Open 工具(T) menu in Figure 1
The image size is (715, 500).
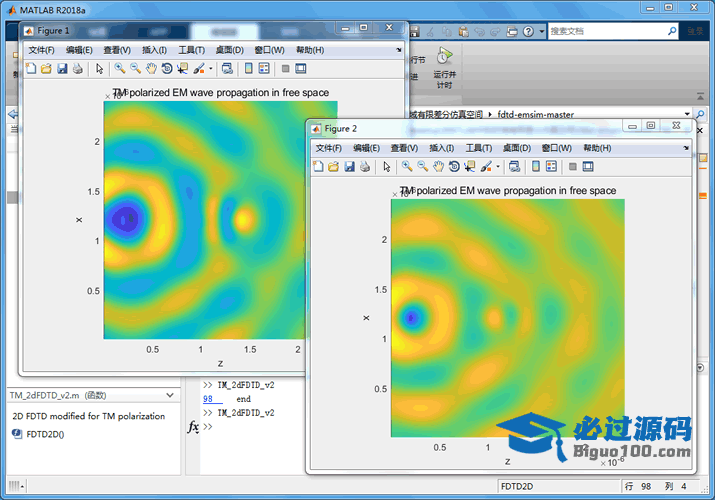pyautogui.click(x=192, y=50)
